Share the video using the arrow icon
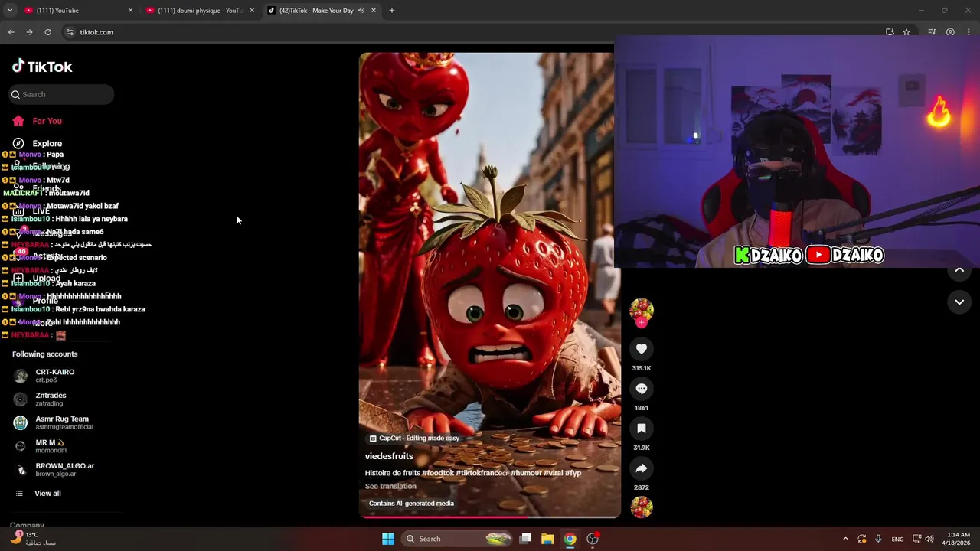This screenshot has width=980, height=551. [x=642, y=468]
